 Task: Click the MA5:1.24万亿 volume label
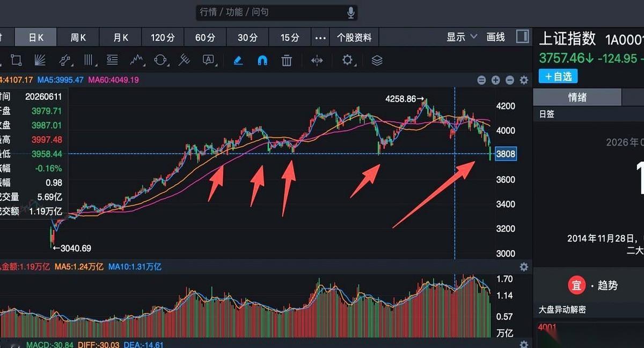coord(79,266)
